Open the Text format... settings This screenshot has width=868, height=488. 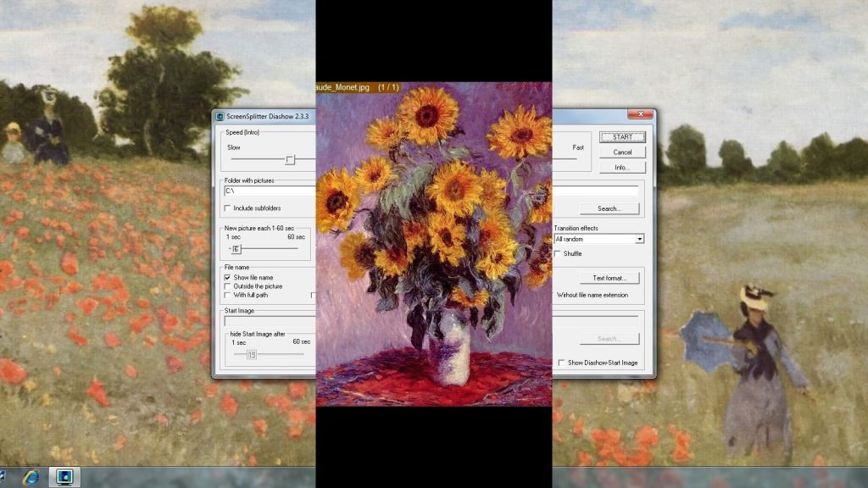[609, 278]
